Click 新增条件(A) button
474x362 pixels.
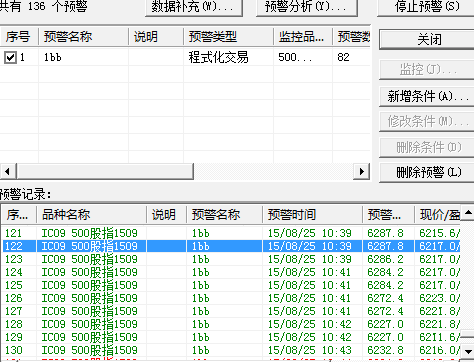click(428, 97)
